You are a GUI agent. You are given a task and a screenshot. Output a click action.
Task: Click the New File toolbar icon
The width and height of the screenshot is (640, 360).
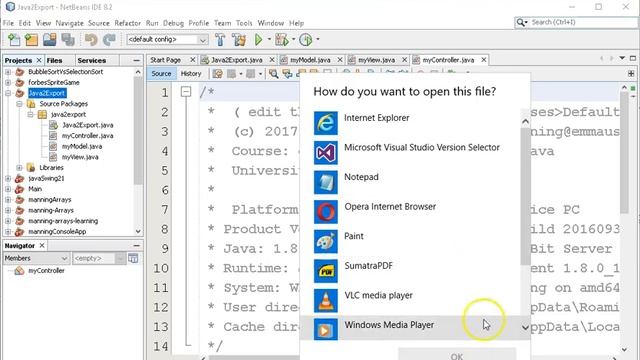14,40
